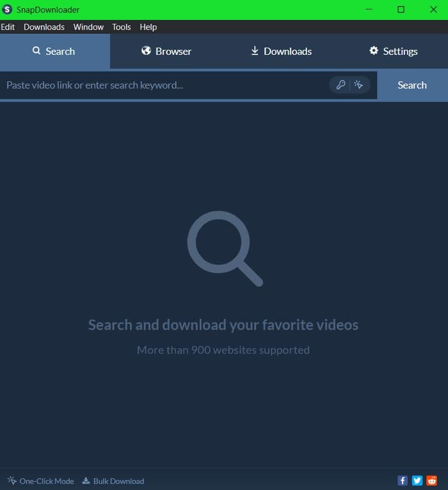448x490 pixels.
Task: Switch to the Browser tab
Action: (x=166, y=51)
